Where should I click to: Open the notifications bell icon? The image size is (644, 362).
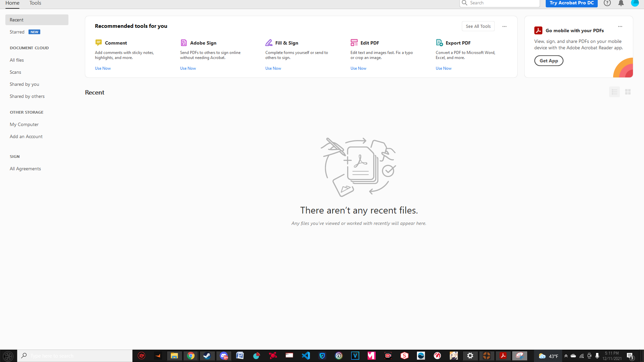point(621,3)
